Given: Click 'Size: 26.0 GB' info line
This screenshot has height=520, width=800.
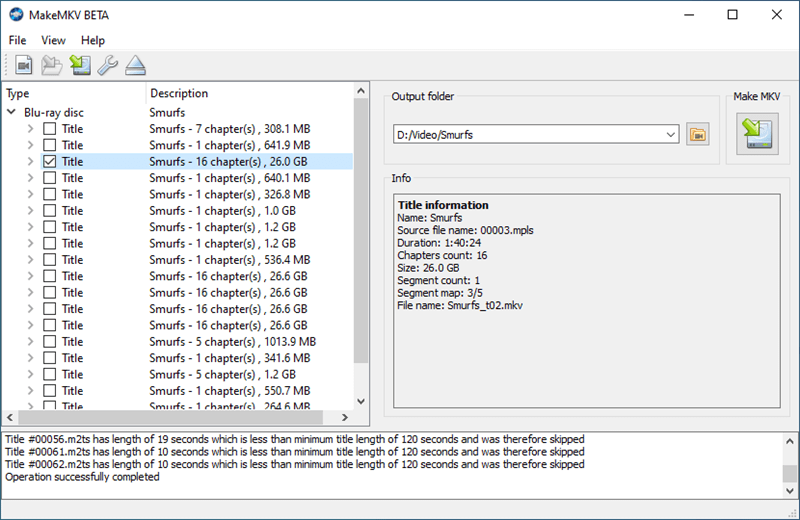Looking at the screenshot, I should click(x=428, y=268).
